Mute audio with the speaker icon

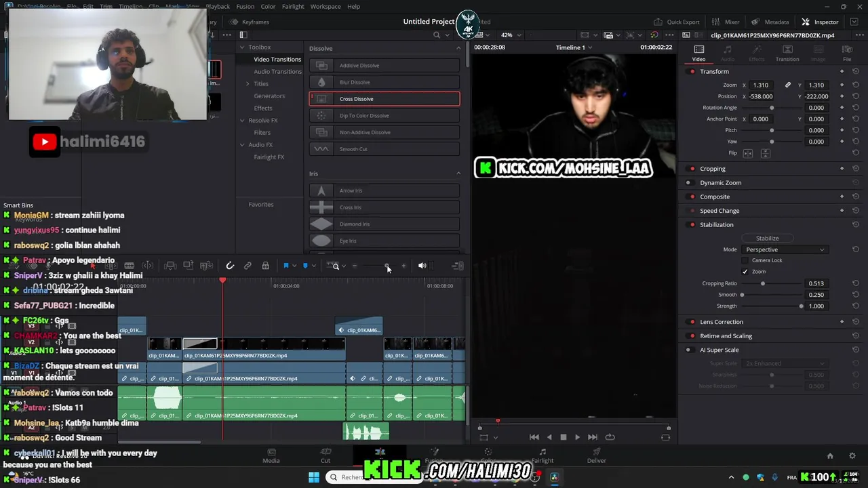click(422, 266)
